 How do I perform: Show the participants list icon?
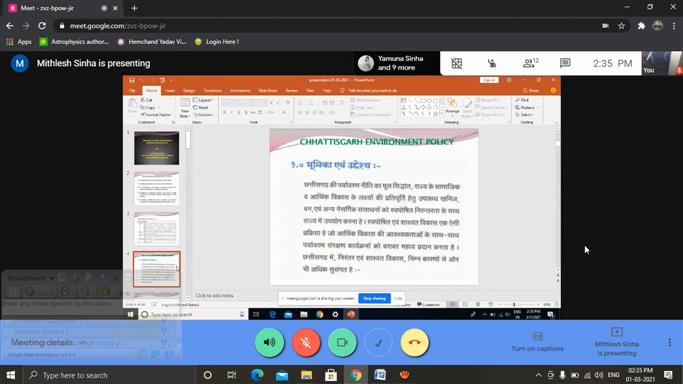[x=530, y=64]
